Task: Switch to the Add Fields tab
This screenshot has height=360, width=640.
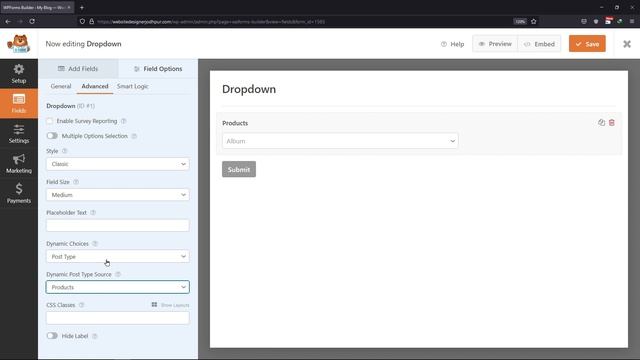Action: tap(78, 69)
